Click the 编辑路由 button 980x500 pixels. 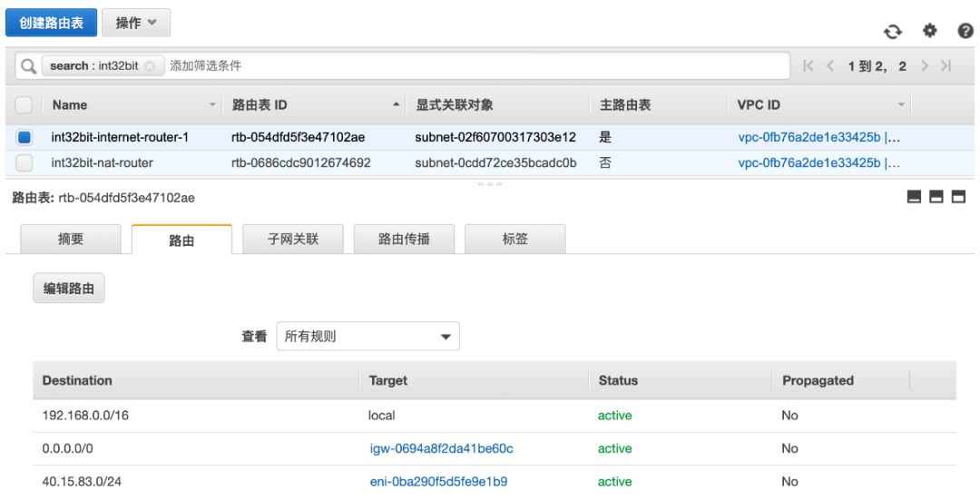click(x=69, y=289)
